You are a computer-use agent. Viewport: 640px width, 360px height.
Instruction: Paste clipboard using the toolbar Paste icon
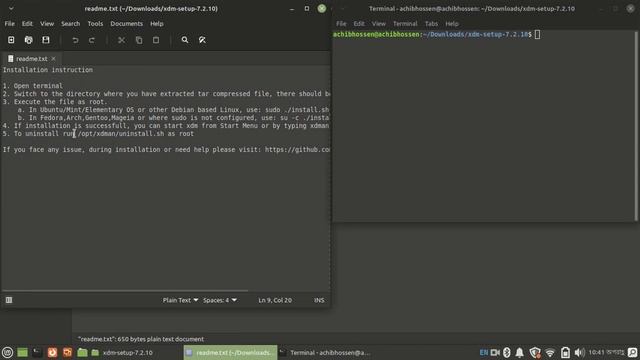(156, 40)
